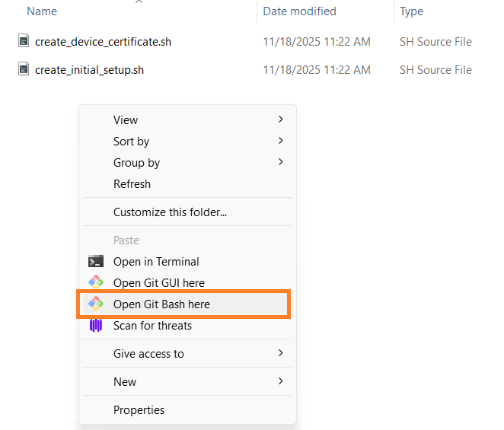Select the create_initial_setup.sh file name
Screen dimensions: 504x430
(x=89, y=70)
